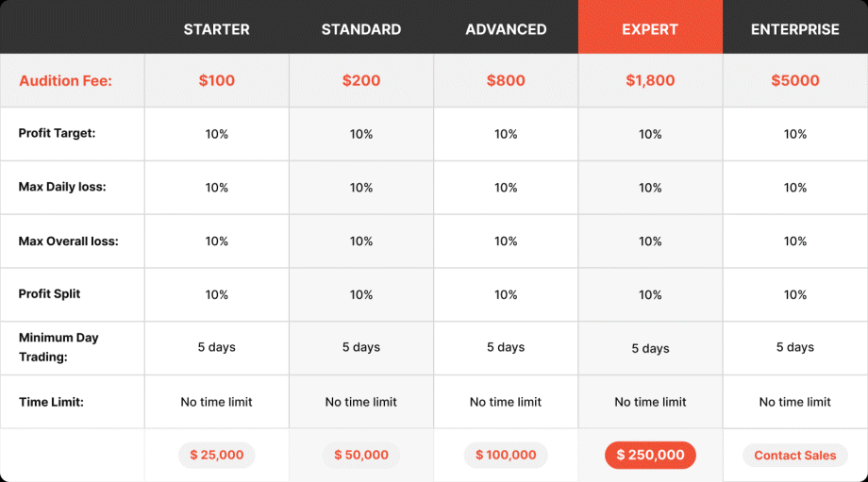Select the highlighted $ 250,000 button

coord(650,455)
